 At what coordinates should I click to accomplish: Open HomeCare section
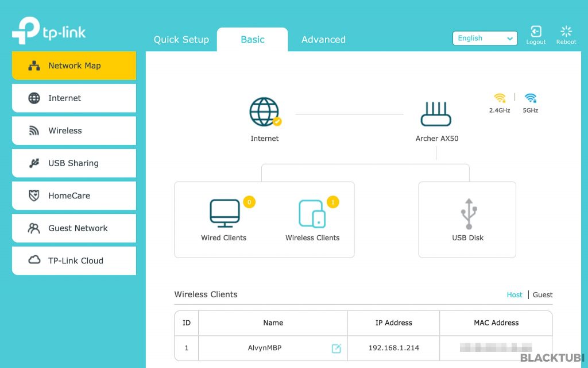point(74,195)
